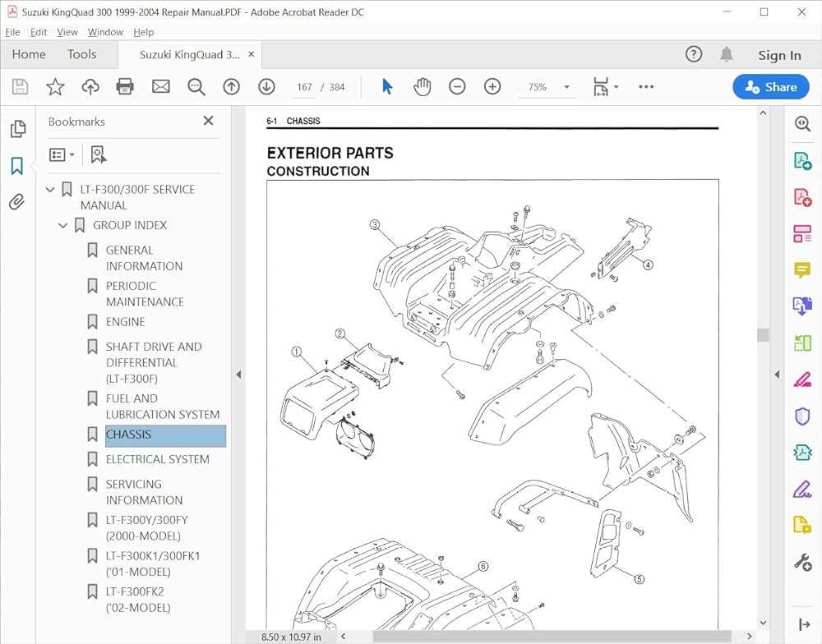The width and height of the screenshot is (822, 644).
Task: Open Window menu
Action: point(105,32)
